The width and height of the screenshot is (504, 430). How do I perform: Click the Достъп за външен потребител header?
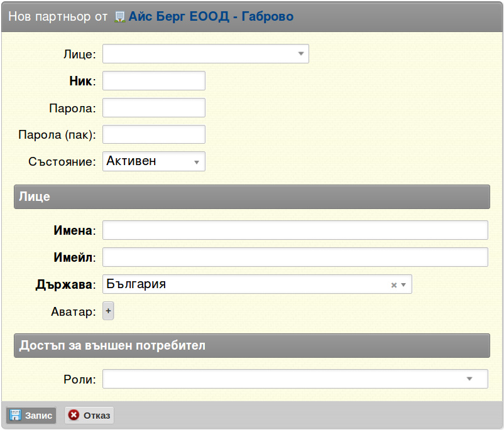[251, 345]
